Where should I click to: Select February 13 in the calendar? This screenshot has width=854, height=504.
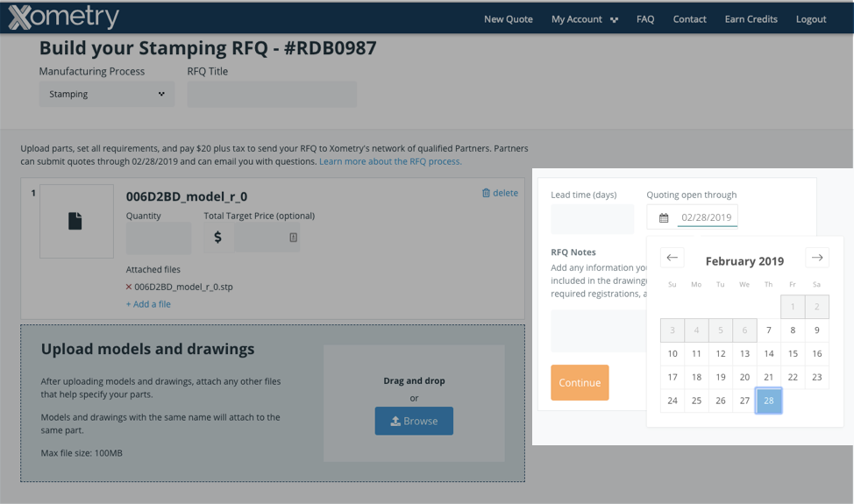tap(744, 354)
